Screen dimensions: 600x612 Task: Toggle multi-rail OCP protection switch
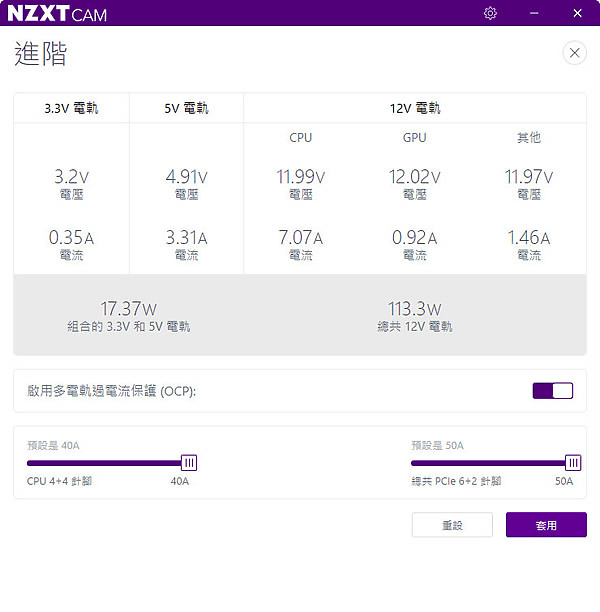[553, 390]
